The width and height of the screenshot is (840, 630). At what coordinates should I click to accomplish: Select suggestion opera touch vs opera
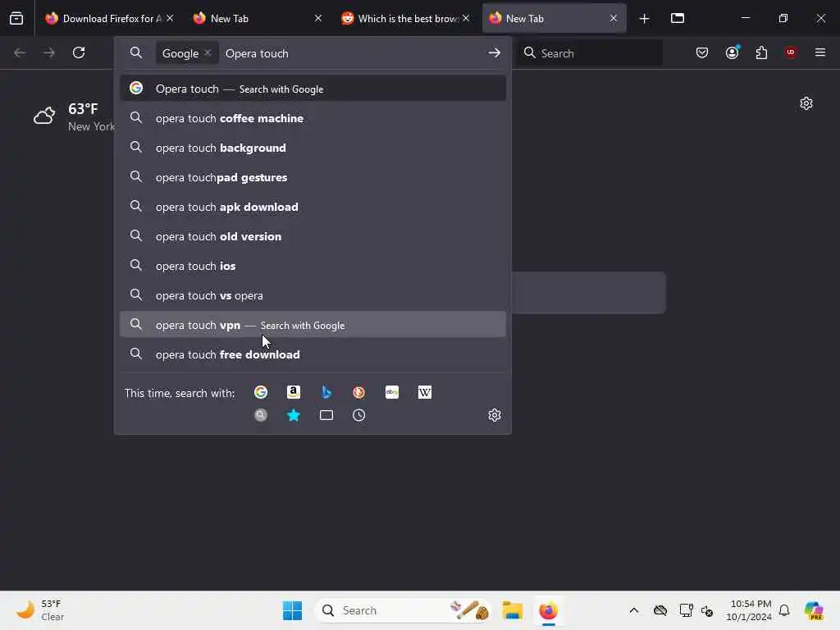click(x=313, y=295)
